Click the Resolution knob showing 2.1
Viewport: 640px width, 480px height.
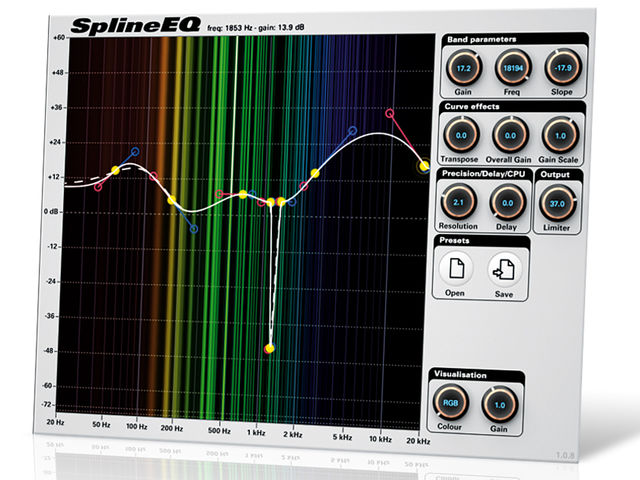(x=458, y=202)
